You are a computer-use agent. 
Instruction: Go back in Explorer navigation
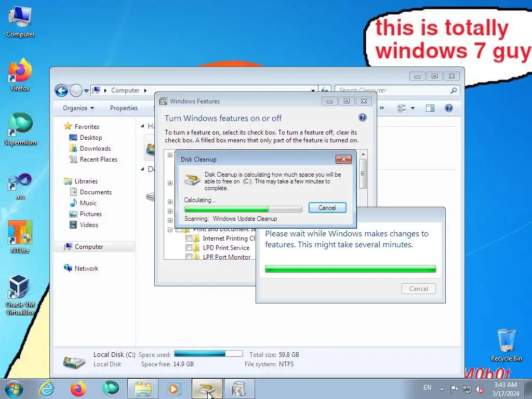[61, 90]
